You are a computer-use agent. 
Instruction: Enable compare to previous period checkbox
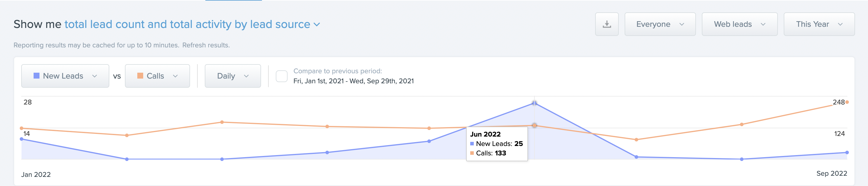(281, 76)
